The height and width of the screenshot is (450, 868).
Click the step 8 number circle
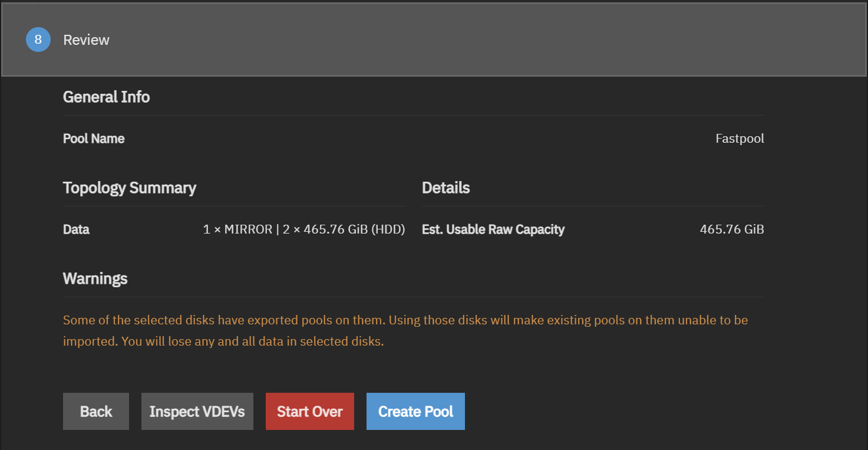(38, 40)
